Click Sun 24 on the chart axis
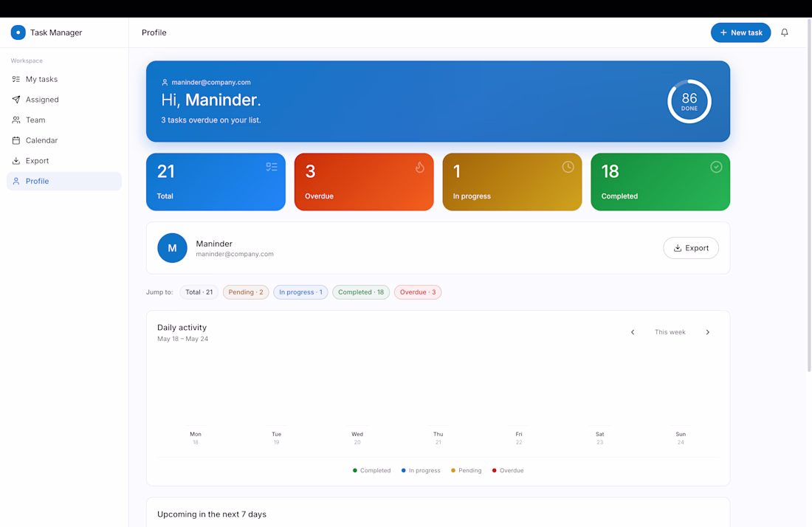This screenshot has height=527, width=812. [681, 438]
